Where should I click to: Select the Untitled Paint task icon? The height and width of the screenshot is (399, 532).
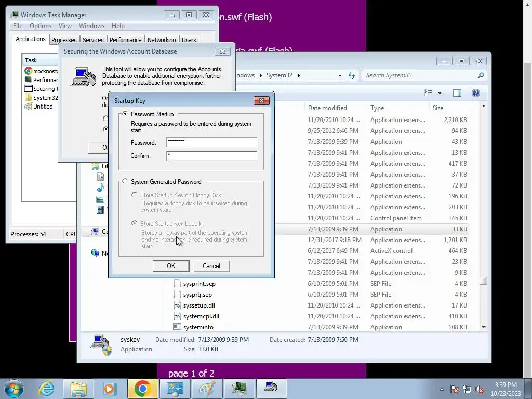tap(29, 106)
